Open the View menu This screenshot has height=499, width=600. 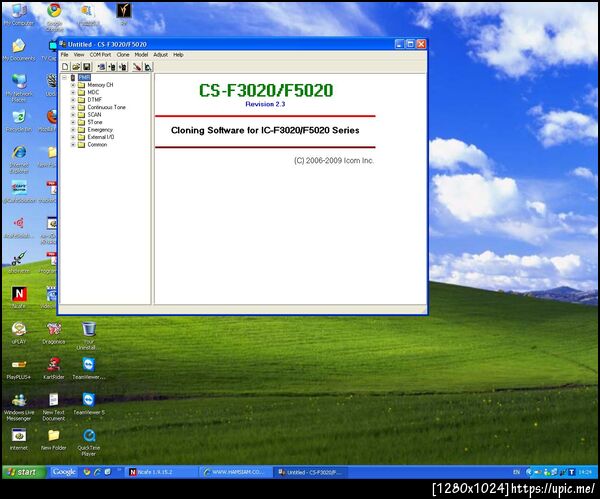[x=79, y=55]
